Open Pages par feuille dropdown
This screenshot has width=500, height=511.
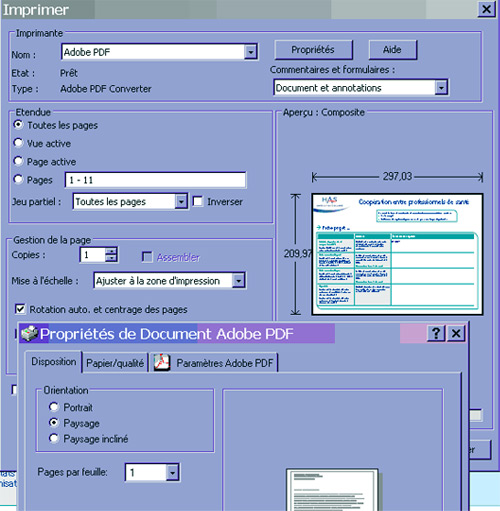[172, 472]
